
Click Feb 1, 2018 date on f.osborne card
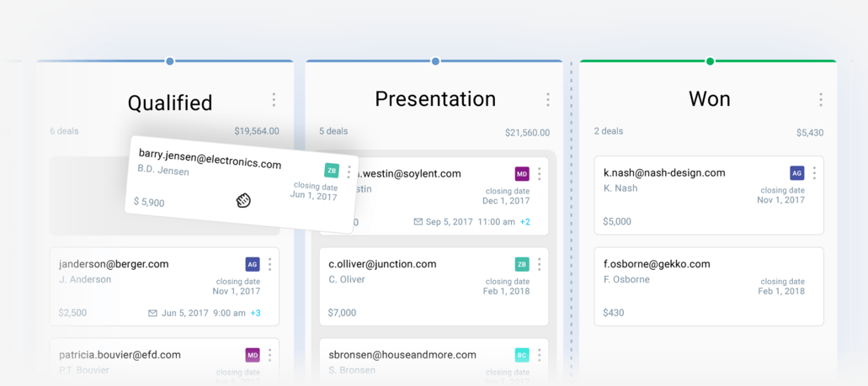781,291
